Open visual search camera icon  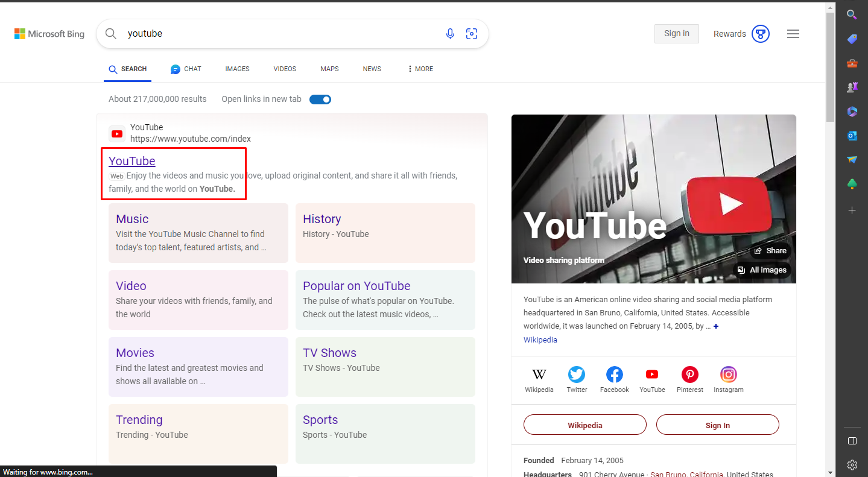tap(472, 34)
